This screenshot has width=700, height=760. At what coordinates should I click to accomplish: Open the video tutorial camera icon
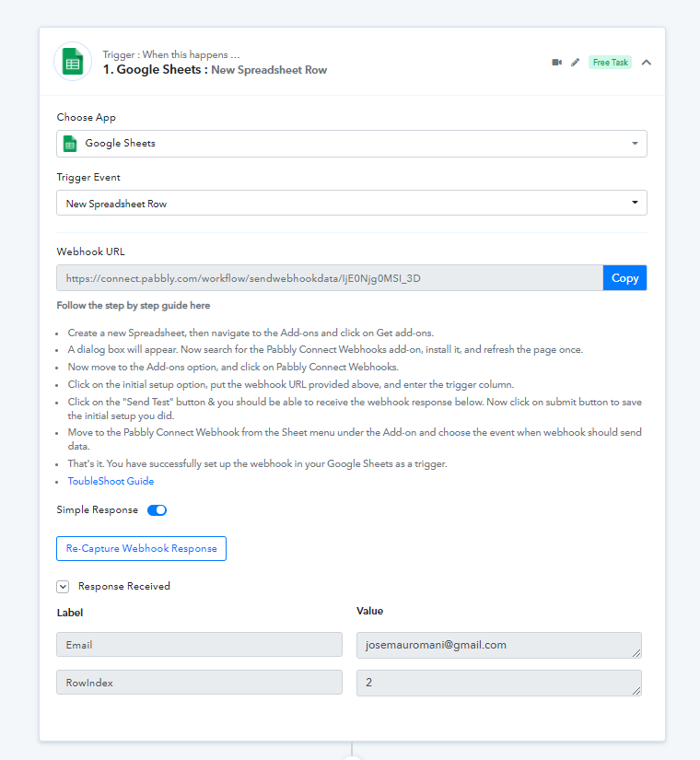click(x=557, y=62)
